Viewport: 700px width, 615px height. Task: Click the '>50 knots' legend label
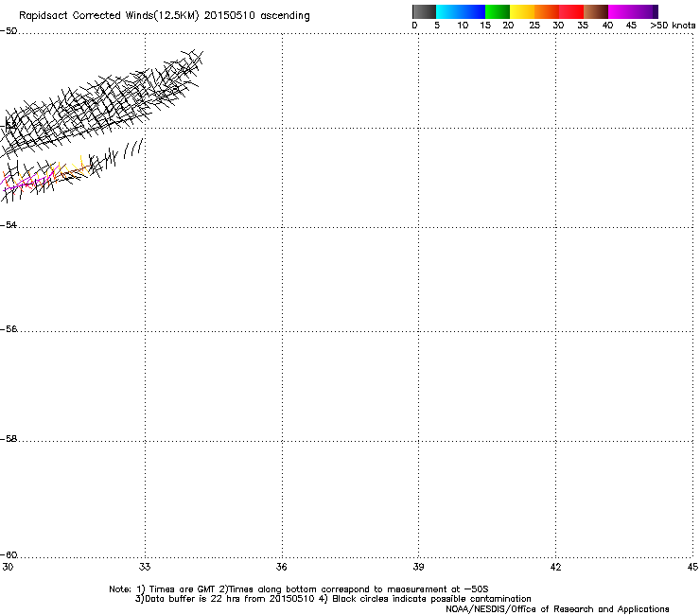tap(673, 26)
